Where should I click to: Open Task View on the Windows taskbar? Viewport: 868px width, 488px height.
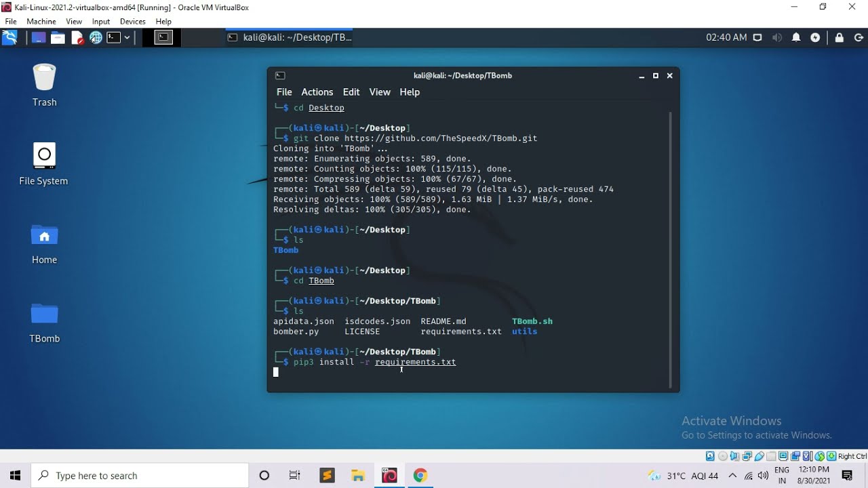[x=295, y=476]
